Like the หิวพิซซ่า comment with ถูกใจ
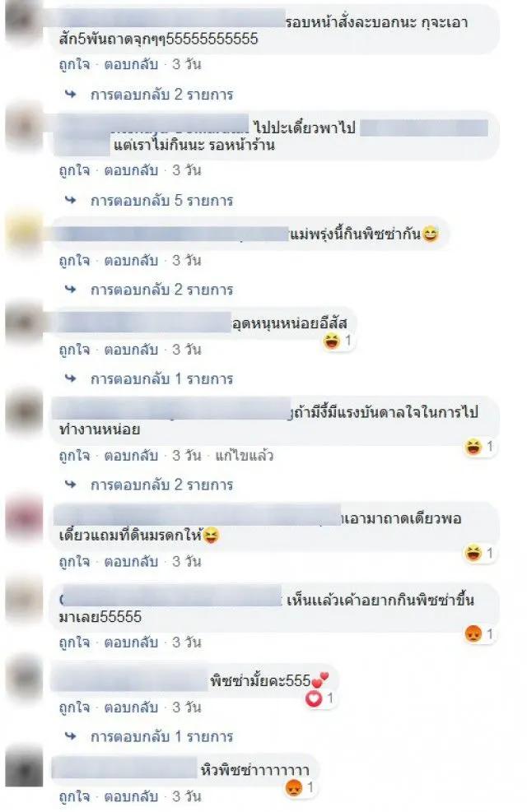This screenshot has height=812, width=527. 74,796
